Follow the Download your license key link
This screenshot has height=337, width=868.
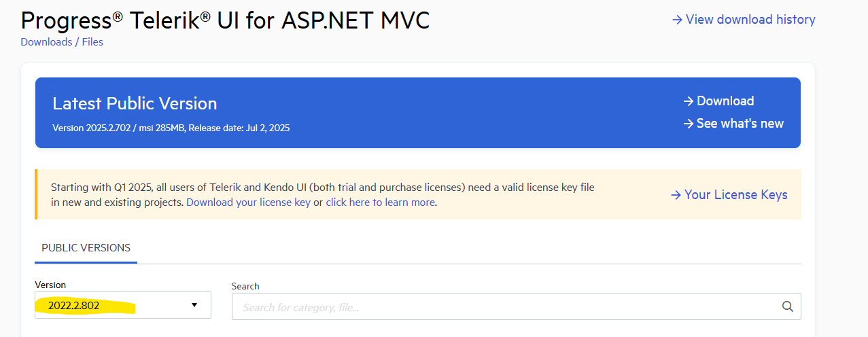[x=248, y=202]
